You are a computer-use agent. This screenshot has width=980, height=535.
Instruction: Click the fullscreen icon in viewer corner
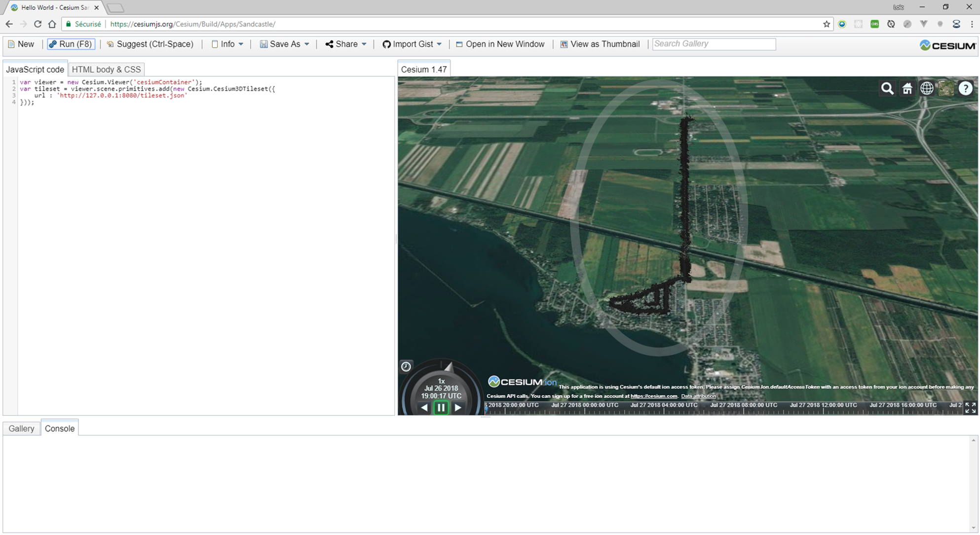click(970, 408)
